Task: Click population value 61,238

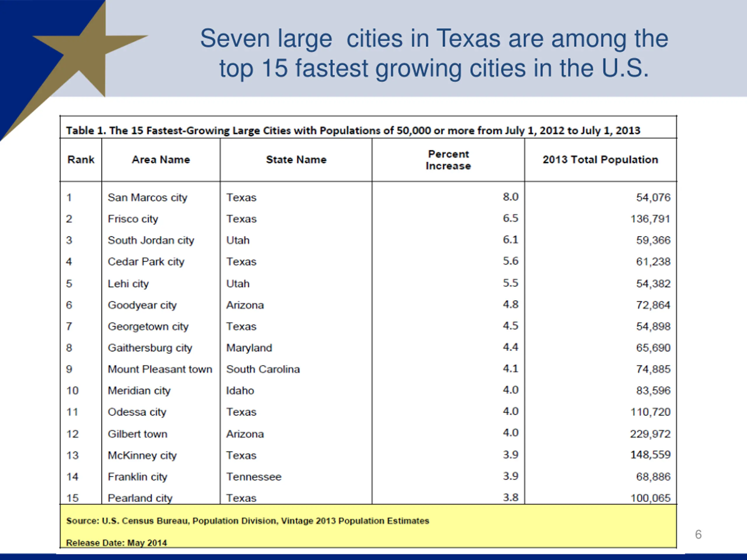Action: pos(653,262)
